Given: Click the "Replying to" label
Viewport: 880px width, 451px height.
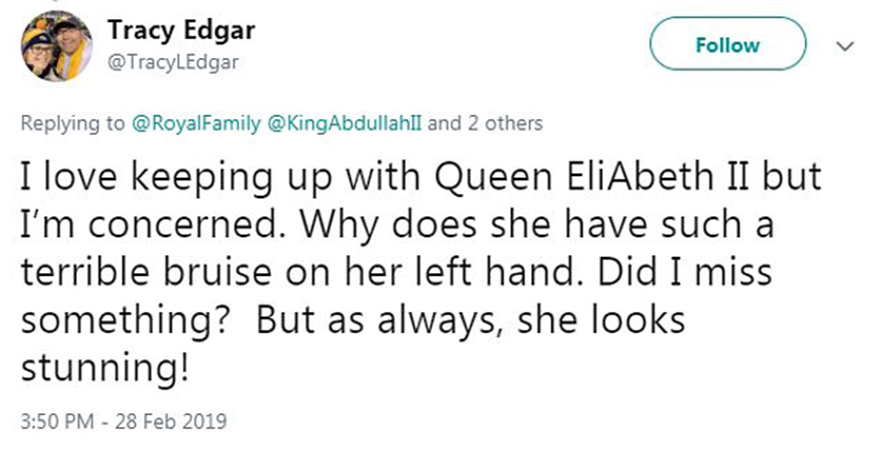Looking at the screenshot, I should [x=75, y=124].
